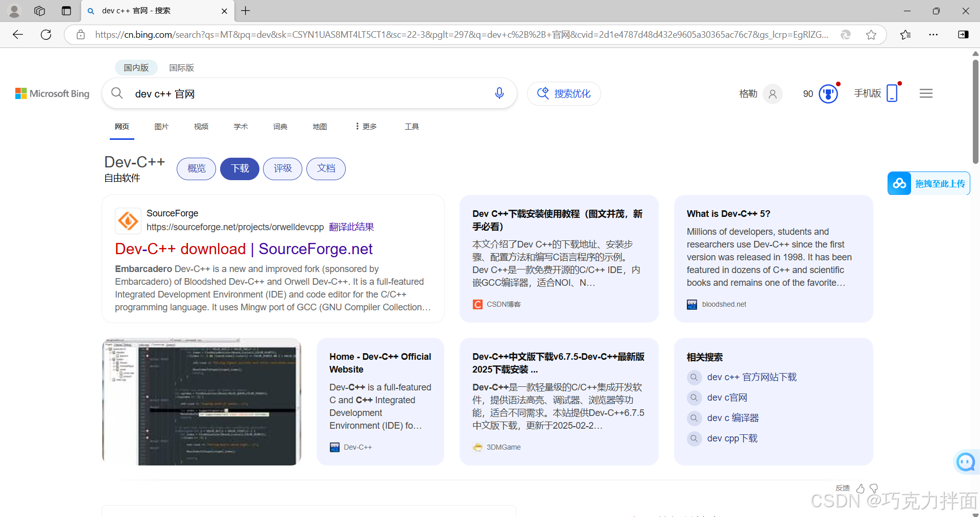Search related dev cpp下载
Viewport: 980px width, 517px height.
tap(732, 438)
